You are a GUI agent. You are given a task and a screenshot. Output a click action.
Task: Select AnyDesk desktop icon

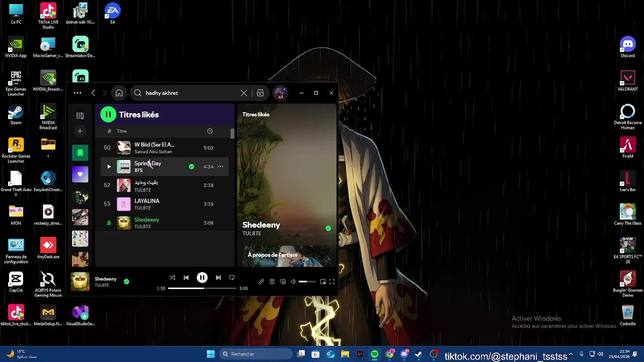tap(48, 248)
